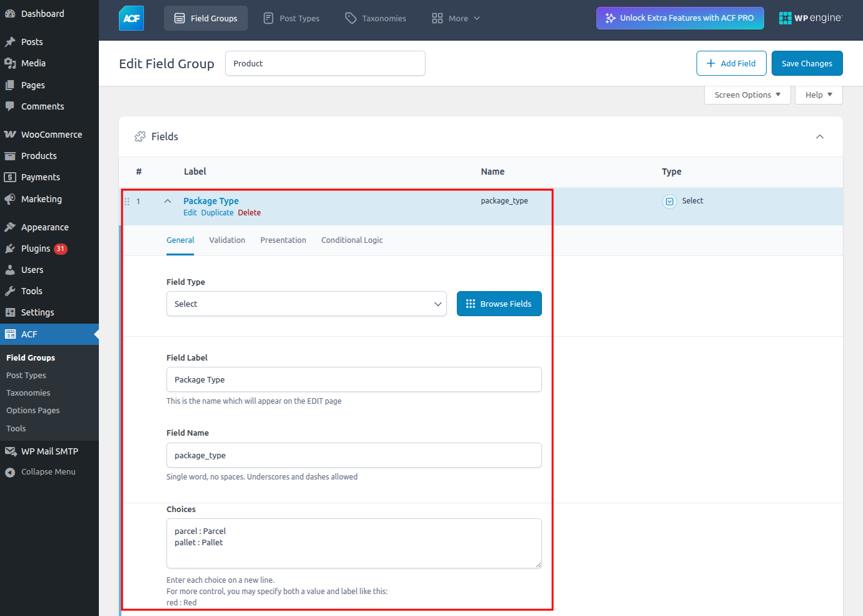This screenshot has height=616, width=863.
Task: Click the Browse Fields button
Action: point(499,304)
